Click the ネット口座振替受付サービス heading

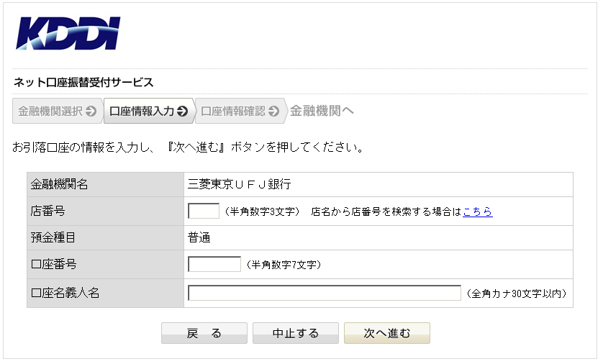83,82
